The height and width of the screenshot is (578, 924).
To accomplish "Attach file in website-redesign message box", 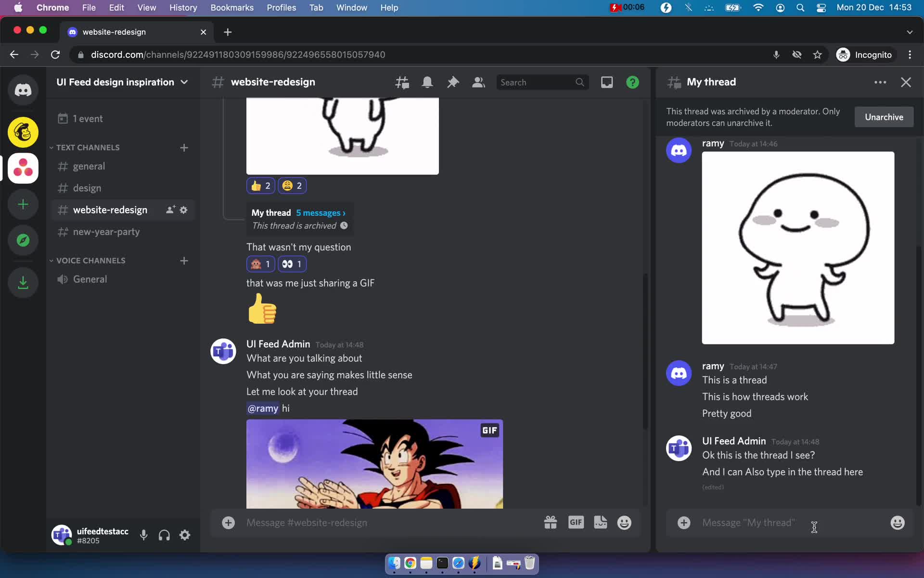I will click(228, 523).
